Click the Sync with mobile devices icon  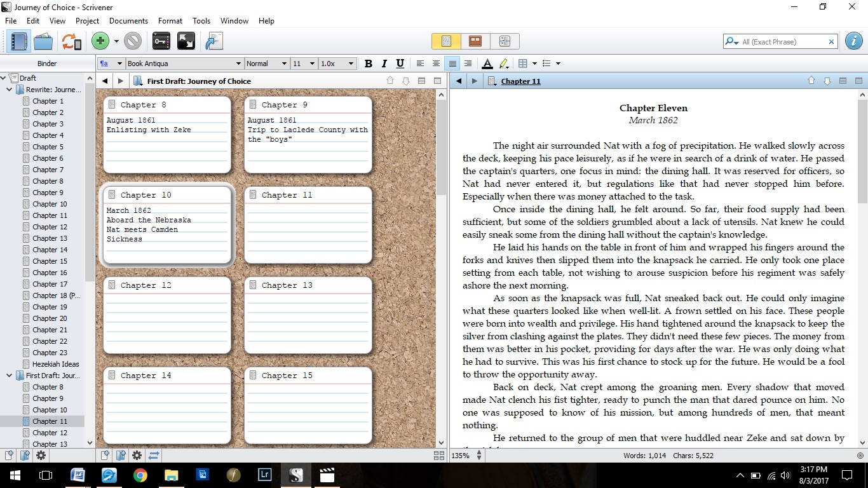(x=71, y=42)
